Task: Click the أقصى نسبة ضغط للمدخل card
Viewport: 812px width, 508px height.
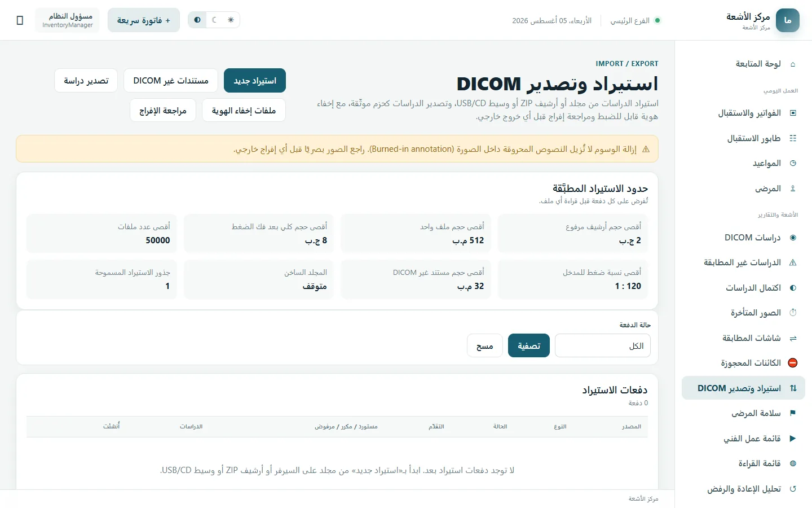Action: [x=573, y=279]
